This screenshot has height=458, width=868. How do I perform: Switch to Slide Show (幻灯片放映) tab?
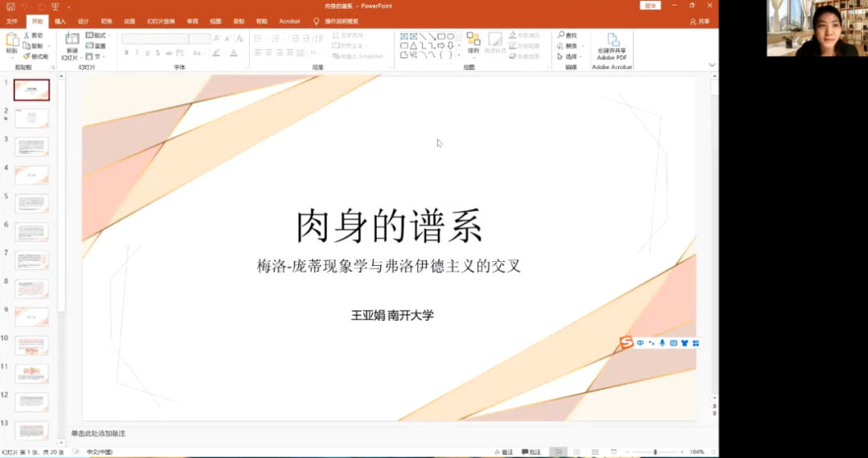click(161, 22)
